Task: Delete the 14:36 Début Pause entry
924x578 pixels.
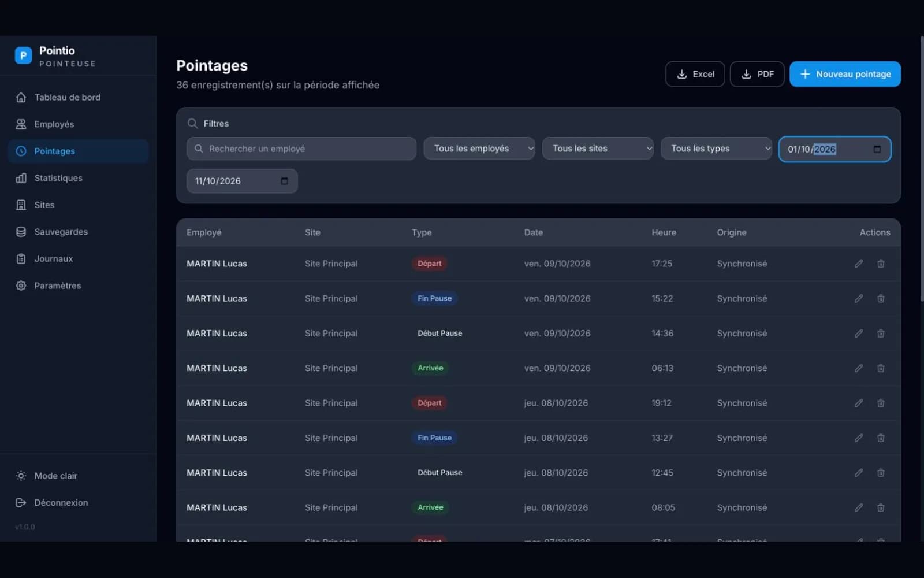Action: 881,334
